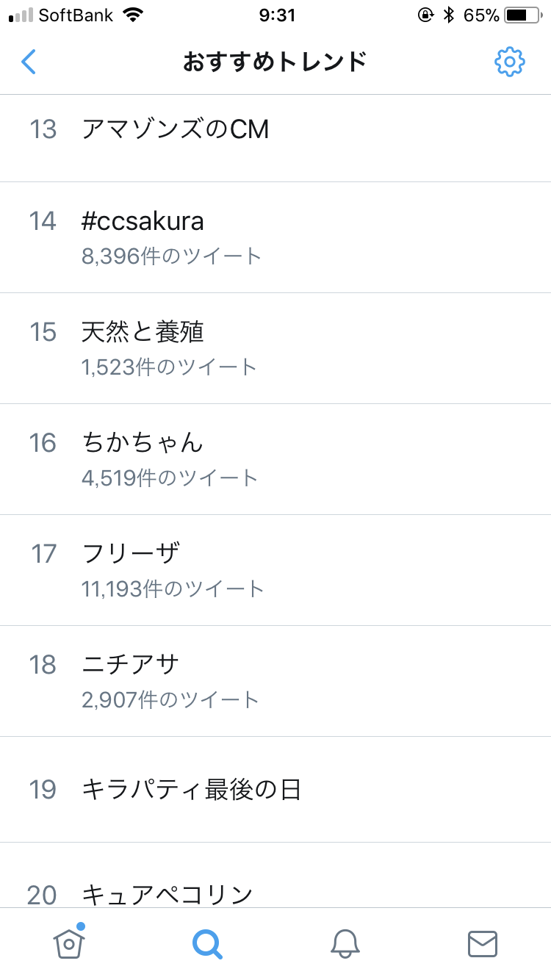551x980 pixels.
Task: Tap the back arrow icon
Action: 29,62
